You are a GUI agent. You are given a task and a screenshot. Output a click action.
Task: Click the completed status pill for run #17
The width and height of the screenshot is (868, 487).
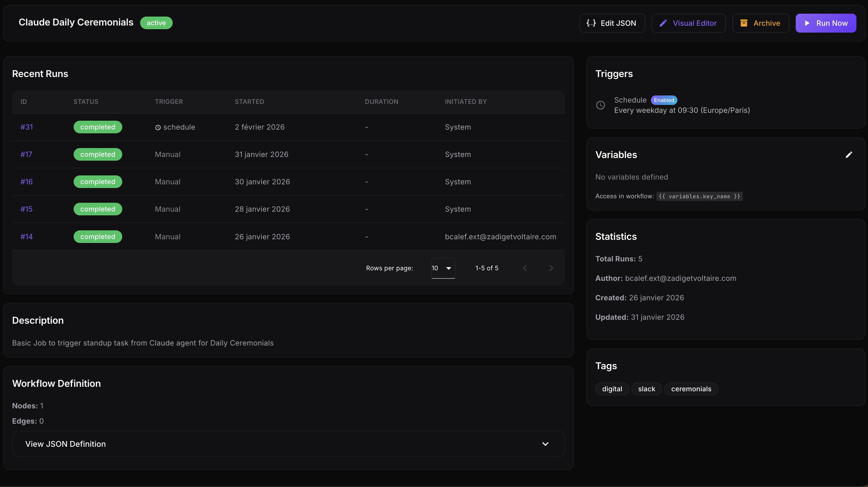click(97, 154)
